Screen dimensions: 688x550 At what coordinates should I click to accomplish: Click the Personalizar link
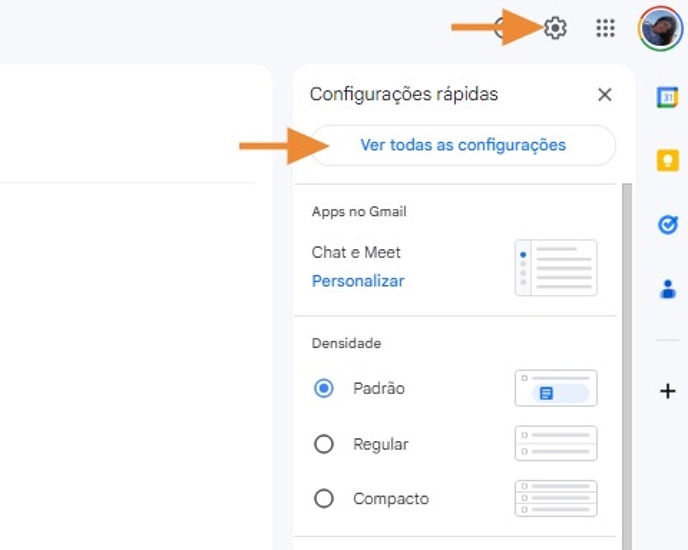358,281
